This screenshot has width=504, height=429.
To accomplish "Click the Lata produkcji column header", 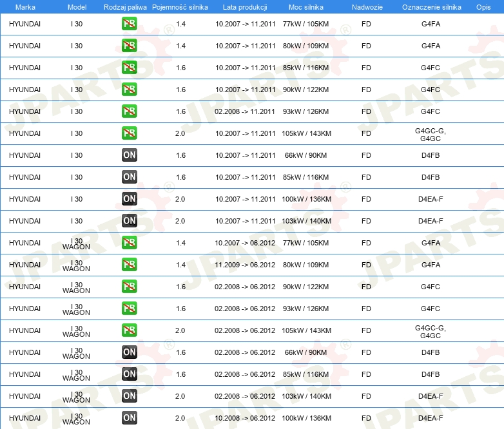I will (x=245, y=7).
